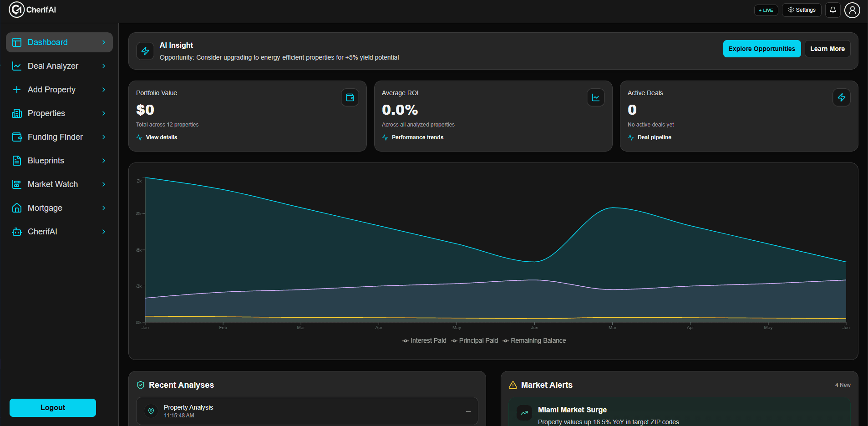868x426 pixels.
Task: Open Market Watch in sidebar
Action: 53,184
